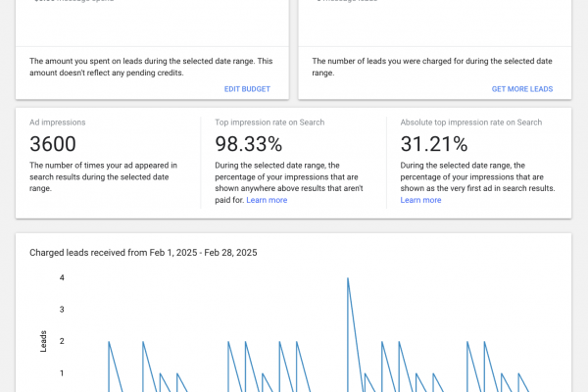Open Learn more under Top impression rate

click(267, 200)
